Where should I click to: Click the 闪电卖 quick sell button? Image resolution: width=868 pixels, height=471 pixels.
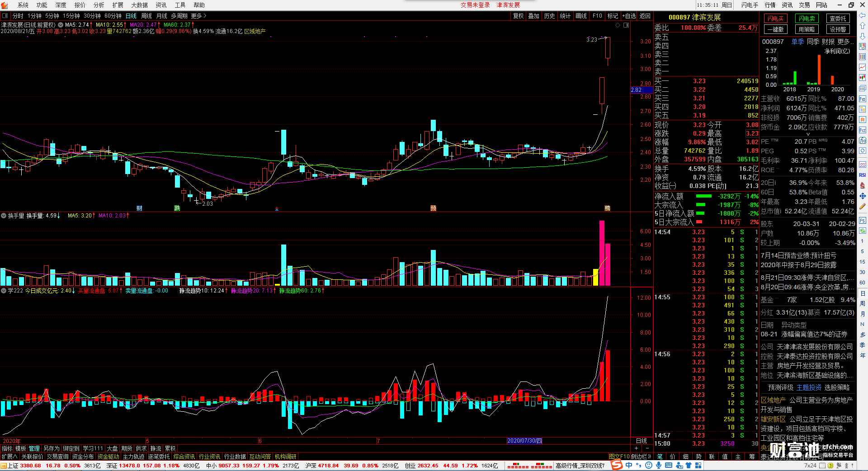(x=807, y=19)
